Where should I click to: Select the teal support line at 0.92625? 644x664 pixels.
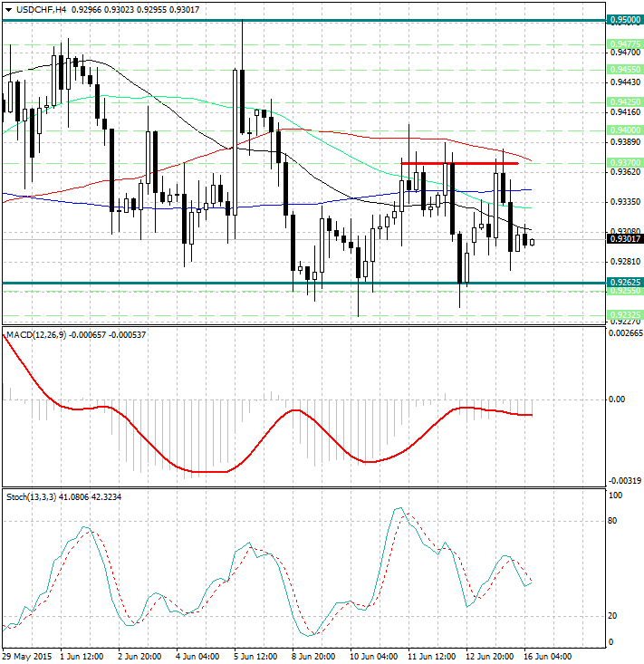(x=304, y=283)
